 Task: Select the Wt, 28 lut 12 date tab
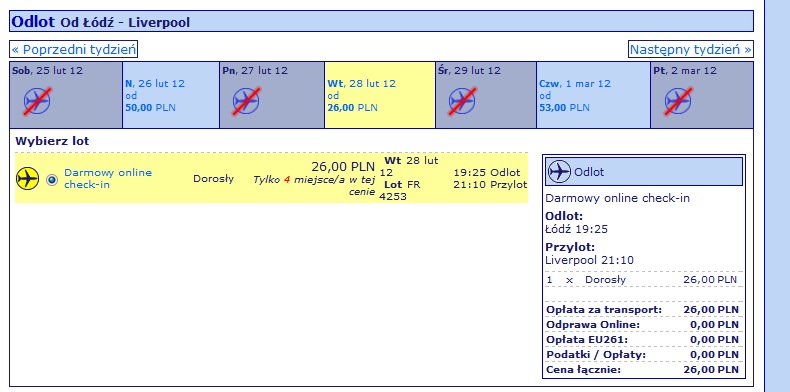tap(380, 95)
